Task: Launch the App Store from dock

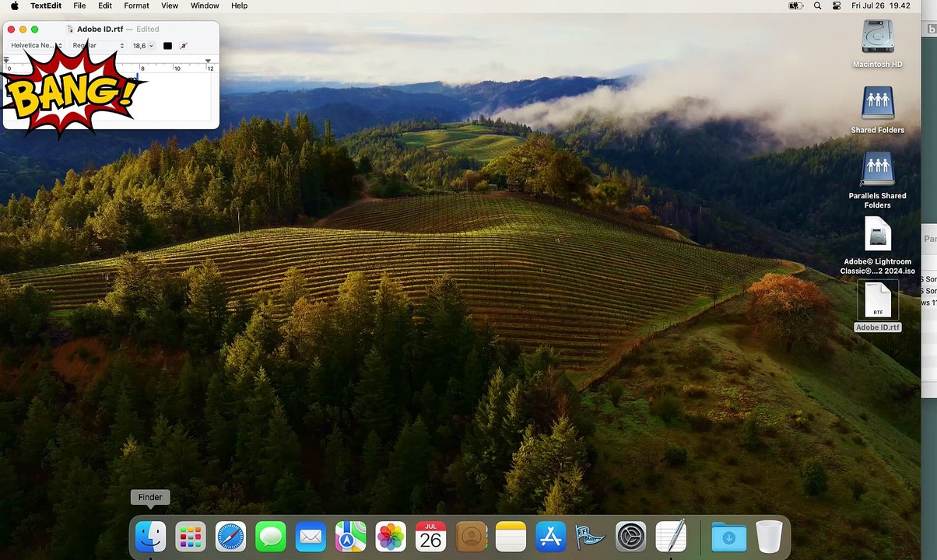Action: point(551,537)
